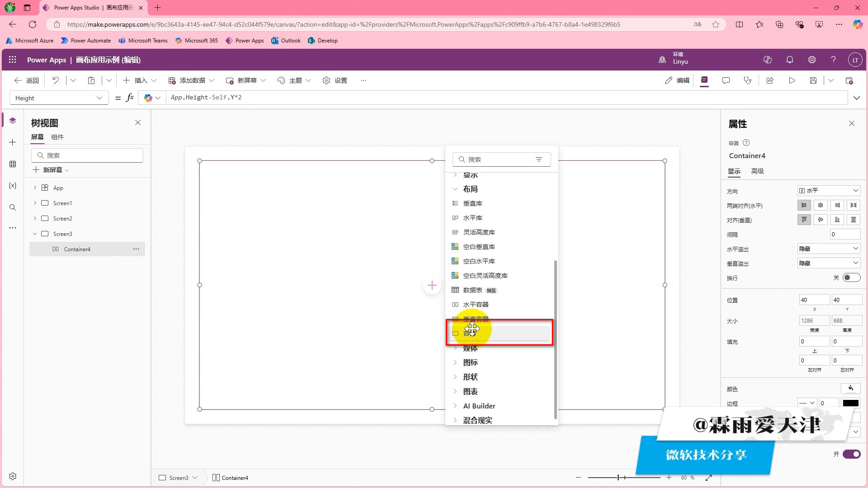
Task: Open the Variables pane icon
Action: pyautogui.click(x=13, y=186)
